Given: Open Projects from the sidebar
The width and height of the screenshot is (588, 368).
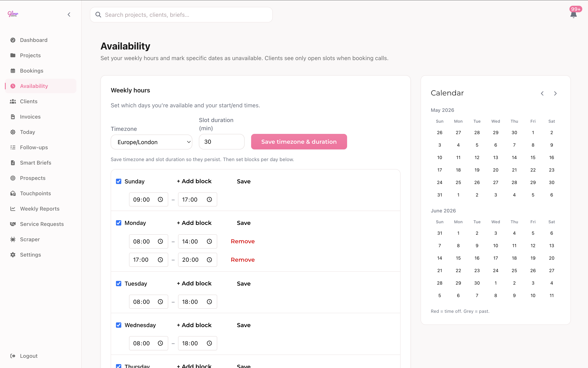Looking at the screenshot, I should (x=41, y=55).
